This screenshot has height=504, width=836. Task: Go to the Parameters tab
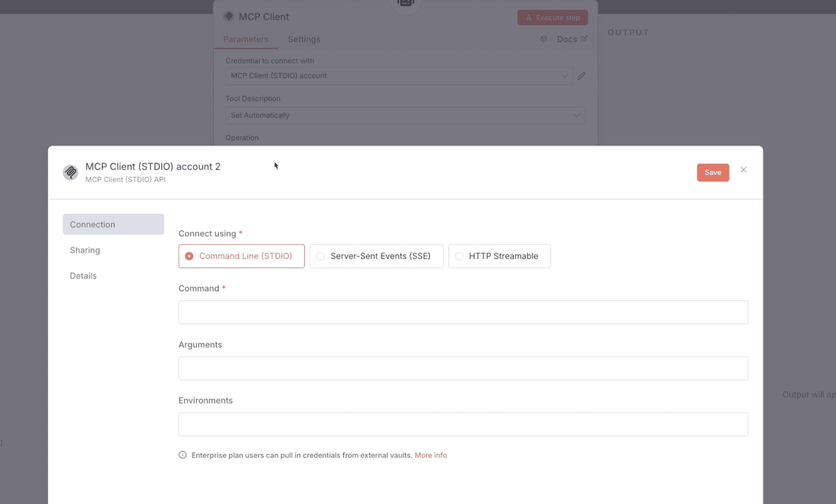click(245, 39)
